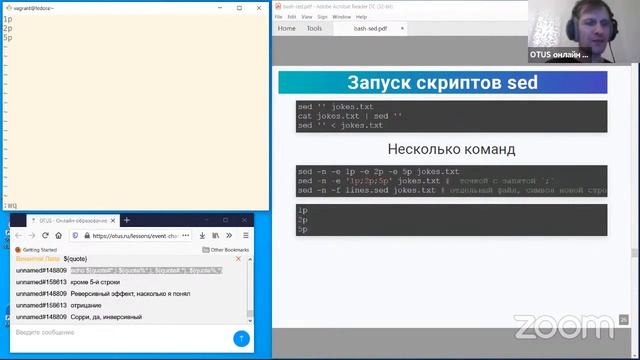The height and width of the screenshot is (360, 640).
Task: Click chat message 'отрицание'
Action: point(86,305)
